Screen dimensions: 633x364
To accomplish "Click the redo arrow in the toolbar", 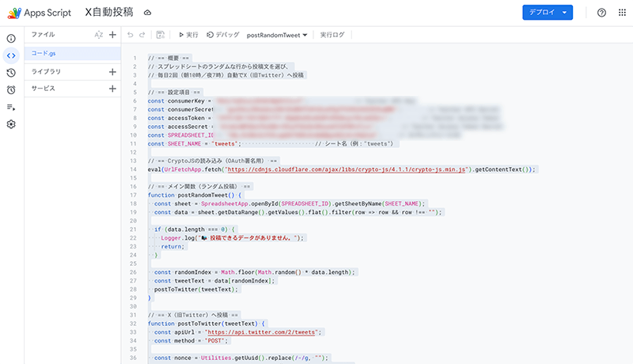I will click(142, 35).
